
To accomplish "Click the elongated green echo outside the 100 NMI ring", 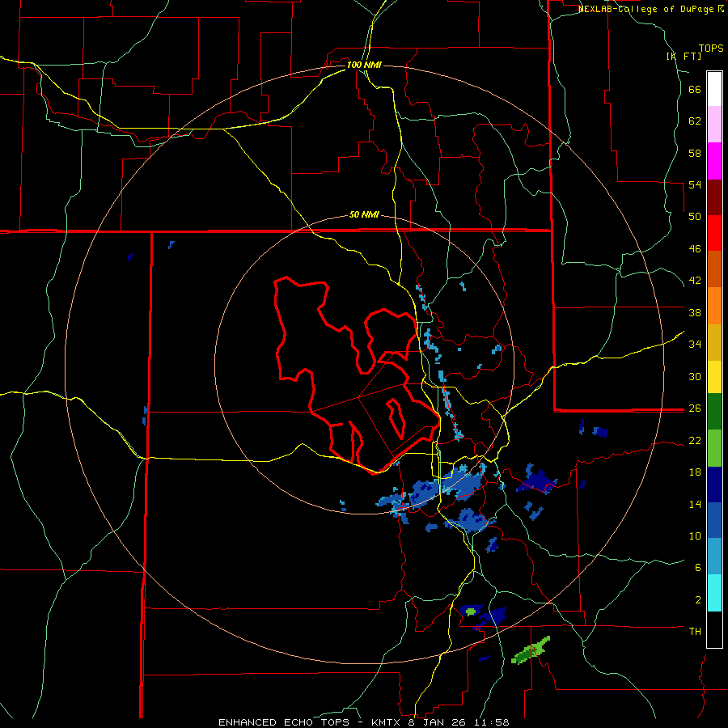I will point(530,650).
